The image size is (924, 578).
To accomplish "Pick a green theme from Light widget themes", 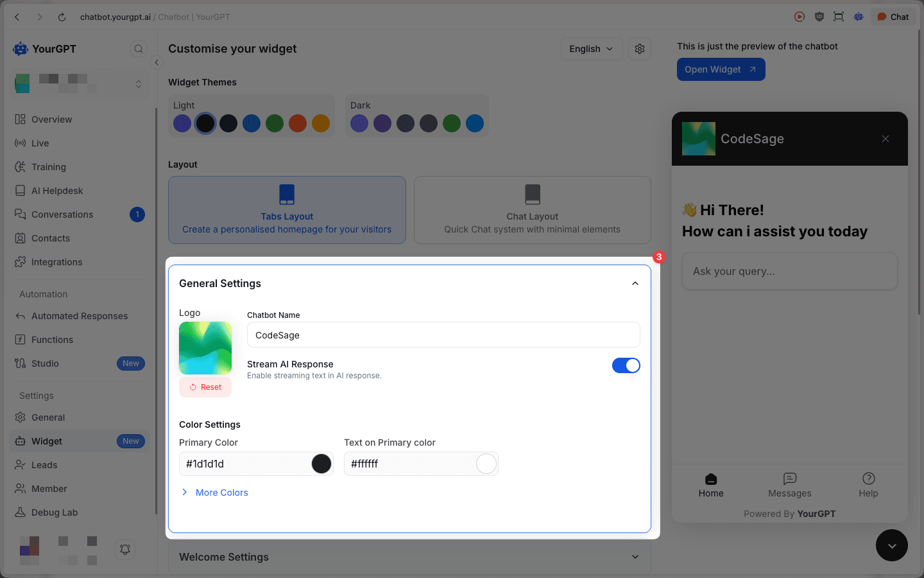I will pyautogui.click(x=275, y=123).
